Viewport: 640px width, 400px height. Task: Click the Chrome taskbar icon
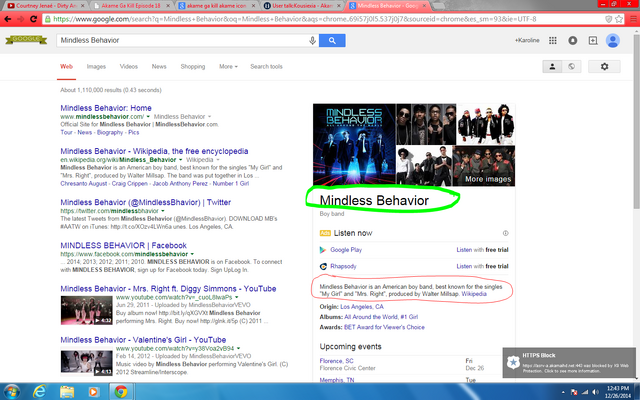[121, 392]
